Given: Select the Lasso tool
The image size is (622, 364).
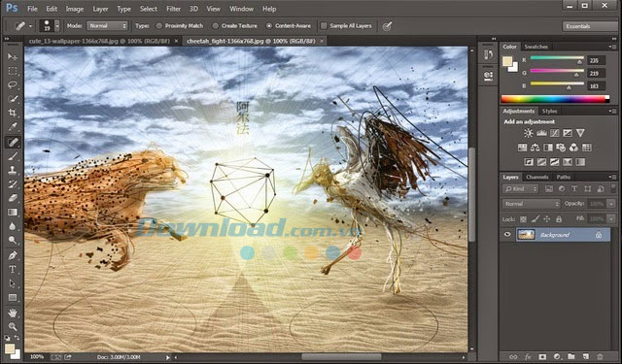Looking at the screenshot, I should (13, 84).
